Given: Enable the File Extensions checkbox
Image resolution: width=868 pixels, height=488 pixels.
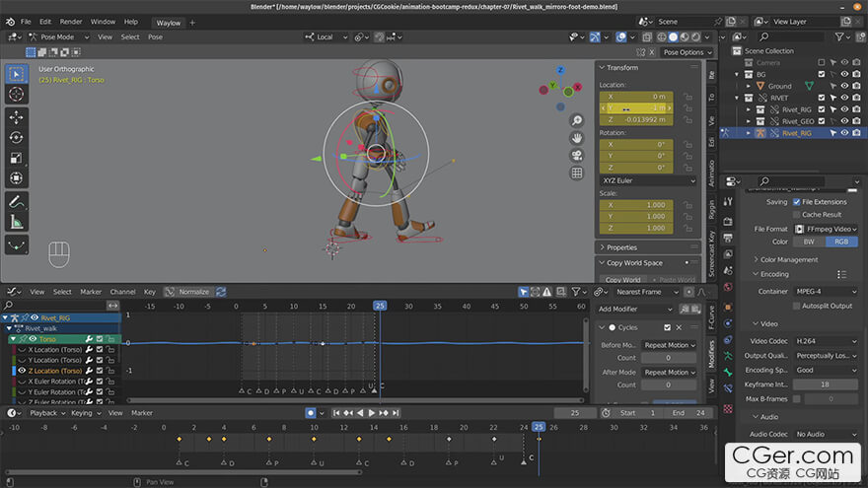Looking at the screenshot, I should point(796,202).
